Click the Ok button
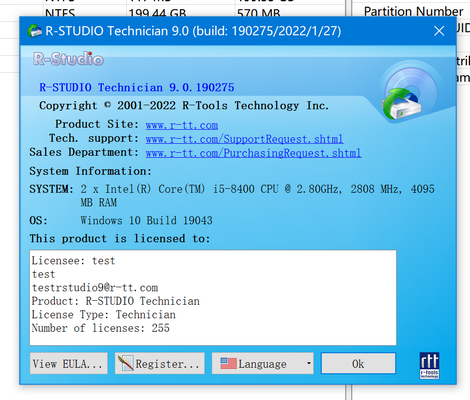Viewport: 470px width, 400px height. pos(358,363)
